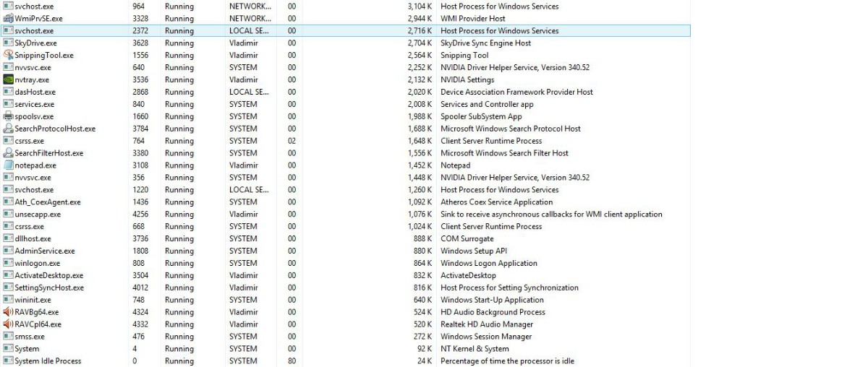
Task: Click the RAVCpl64.exe speaker icon
Action: click(x=8, y=324)
